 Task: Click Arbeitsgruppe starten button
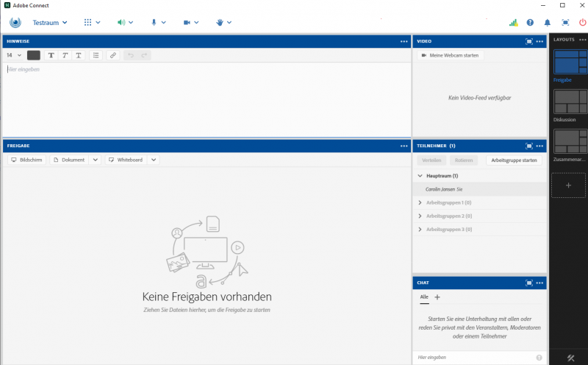coord(514,160)
